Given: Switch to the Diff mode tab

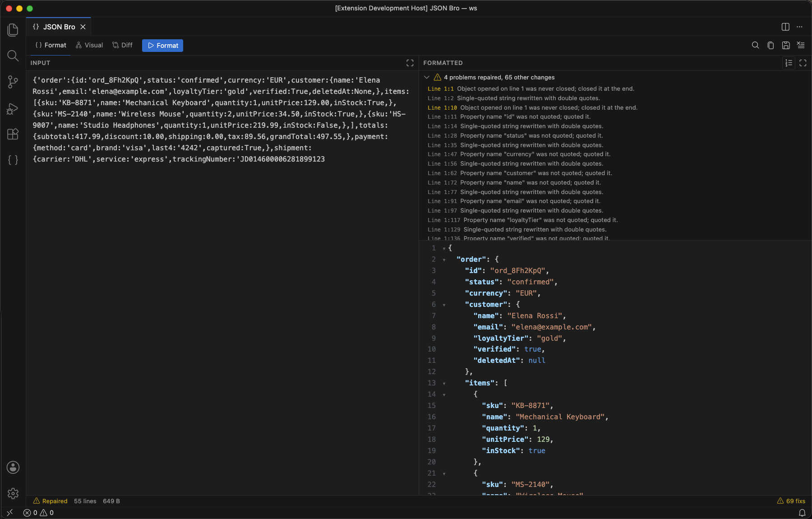Looking at the screenshot, I should click(x=122, y=45).
